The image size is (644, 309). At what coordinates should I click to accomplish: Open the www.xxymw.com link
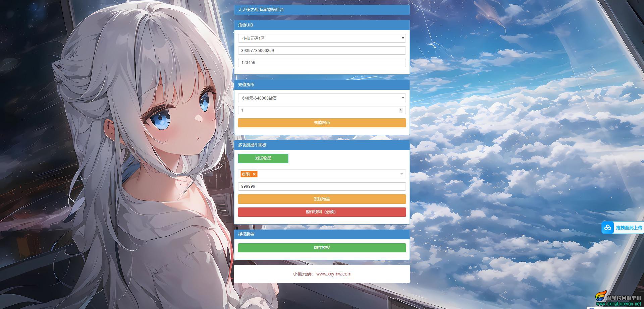click(333, 274)
